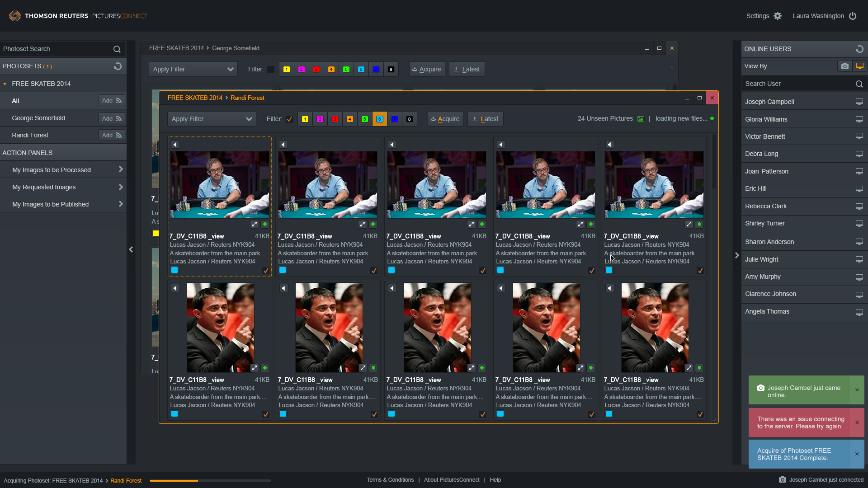The width and height of the screenshot is (868, 488).
Task: Toggle Filter checkbox in Randi Forest window
Action: pyautogui.click(x=290, y=119)
